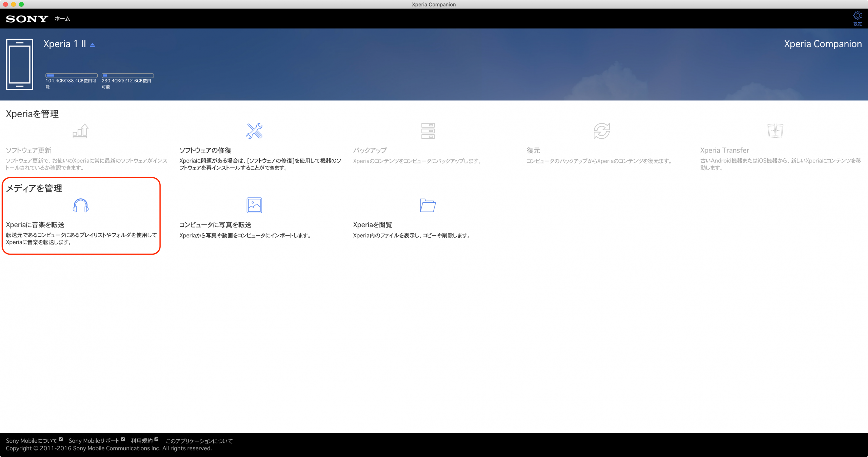Open コンピュータに写真を転送 title
868x457 pixels.
click(x=215, y=225)
